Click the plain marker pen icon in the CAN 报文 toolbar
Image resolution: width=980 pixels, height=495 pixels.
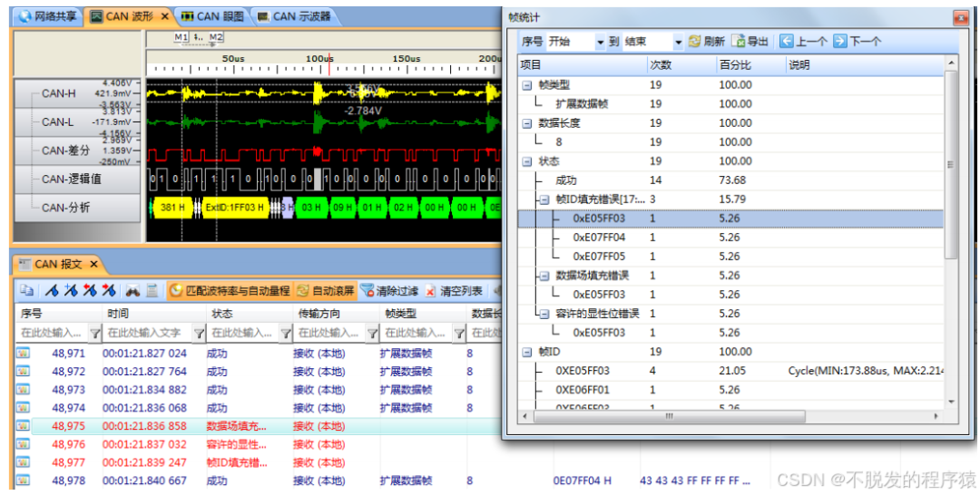pos(52,291)
